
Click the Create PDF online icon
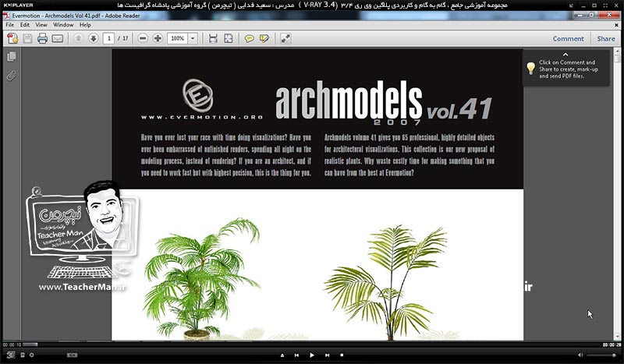click(12, 38)
